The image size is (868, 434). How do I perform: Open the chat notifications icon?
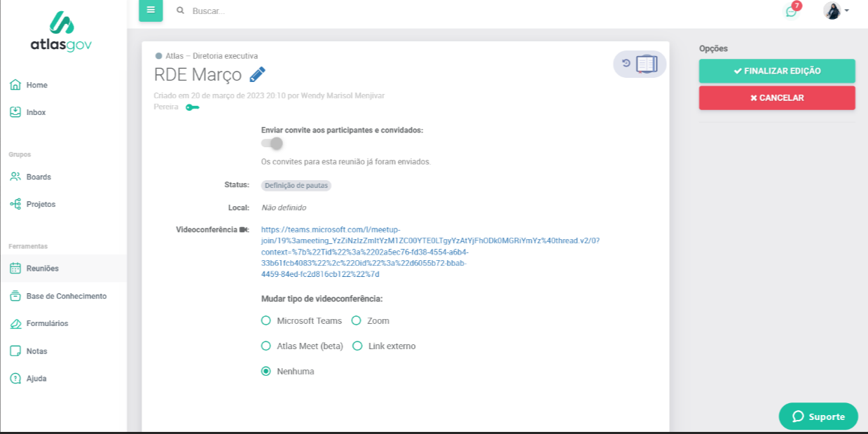click(791, 11)
